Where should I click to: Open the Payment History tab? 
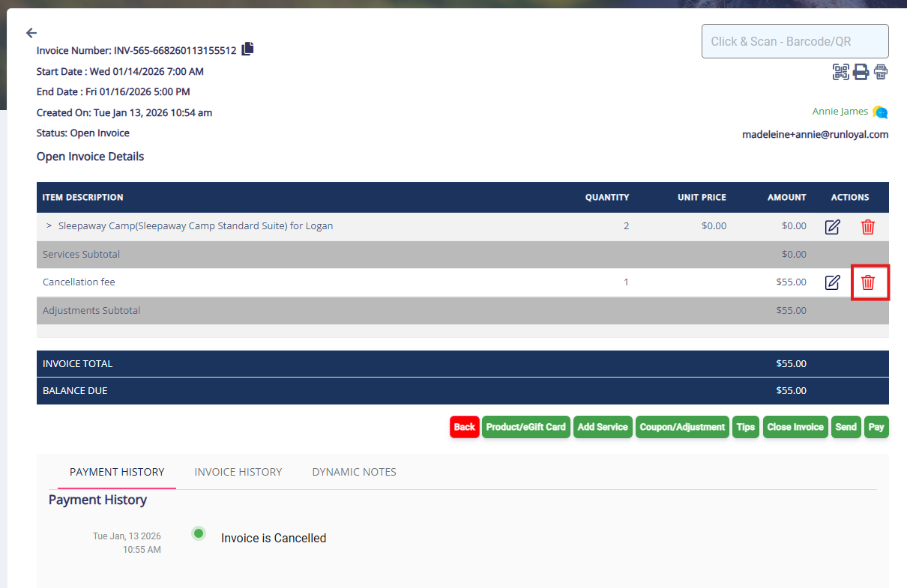[117, 472]
